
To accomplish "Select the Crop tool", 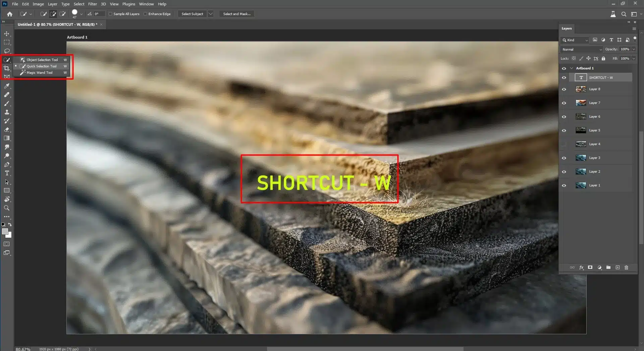I will click(x=7, y=68).
